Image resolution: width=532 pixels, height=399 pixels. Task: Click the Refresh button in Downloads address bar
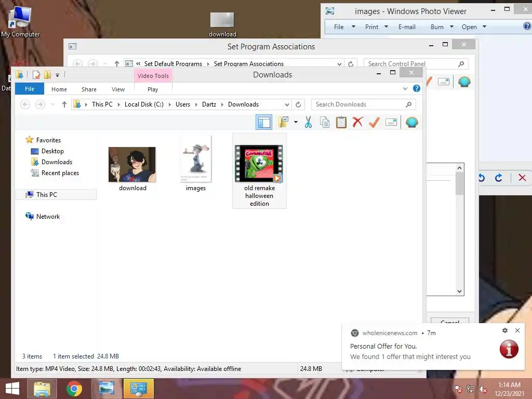(298, 104)
